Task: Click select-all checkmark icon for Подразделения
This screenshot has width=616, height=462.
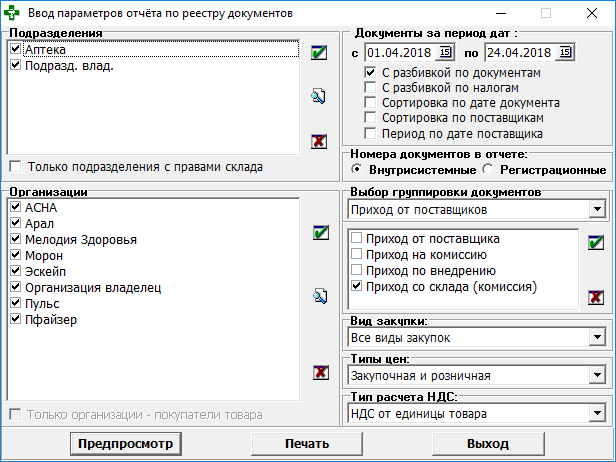Action: pos(319,52)
